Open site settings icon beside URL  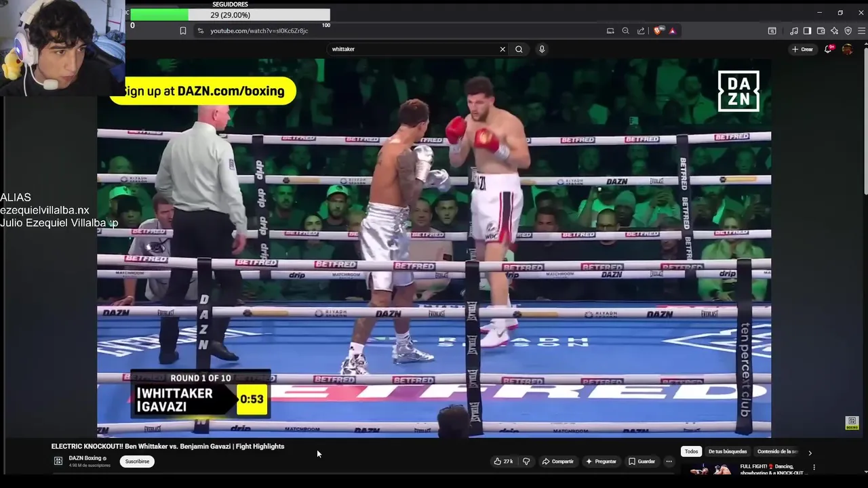(200, 30)
